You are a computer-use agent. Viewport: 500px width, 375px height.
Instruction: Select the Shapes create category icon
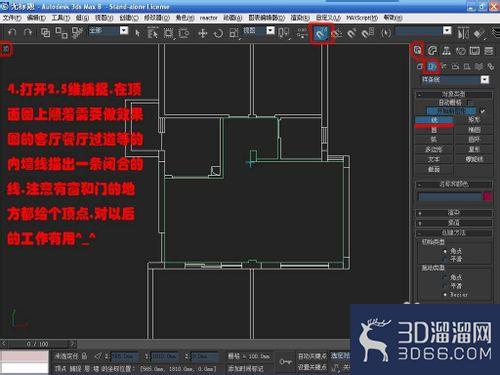click(432, 67)
